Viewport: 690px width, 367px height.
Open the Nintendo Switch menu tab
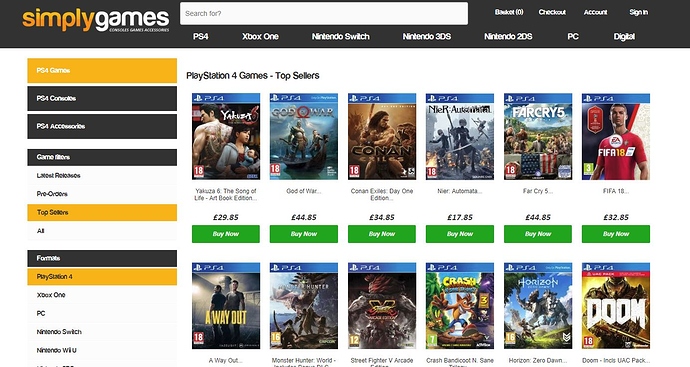pos(341,37)
